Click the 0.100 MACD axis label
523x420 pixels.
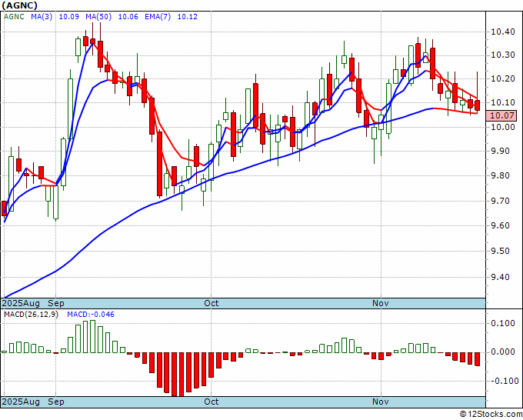(x=503, y=323)
